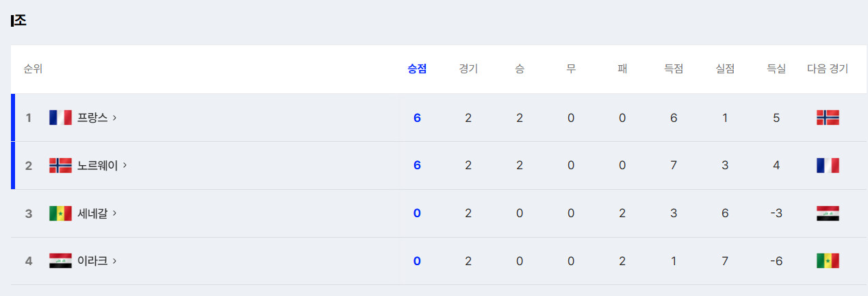Expand the chevron next to 세네갈
868x296 pixels.
click(x=114, y=213)
